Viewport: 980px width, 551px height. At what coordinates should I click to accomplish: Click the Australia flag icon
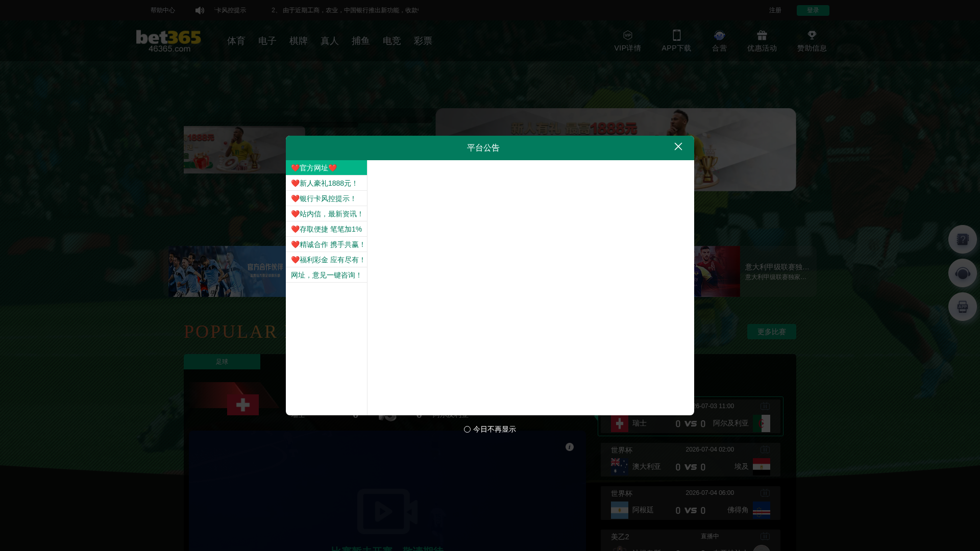619,467
